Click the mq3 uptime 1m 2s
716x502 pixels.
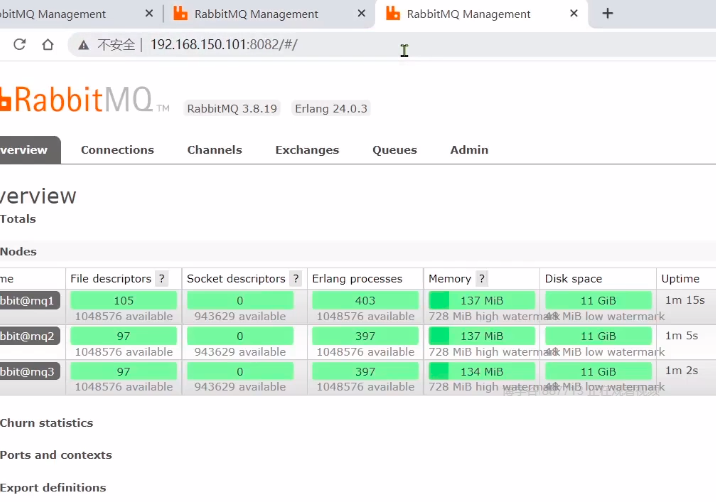(x=681, y=370)
